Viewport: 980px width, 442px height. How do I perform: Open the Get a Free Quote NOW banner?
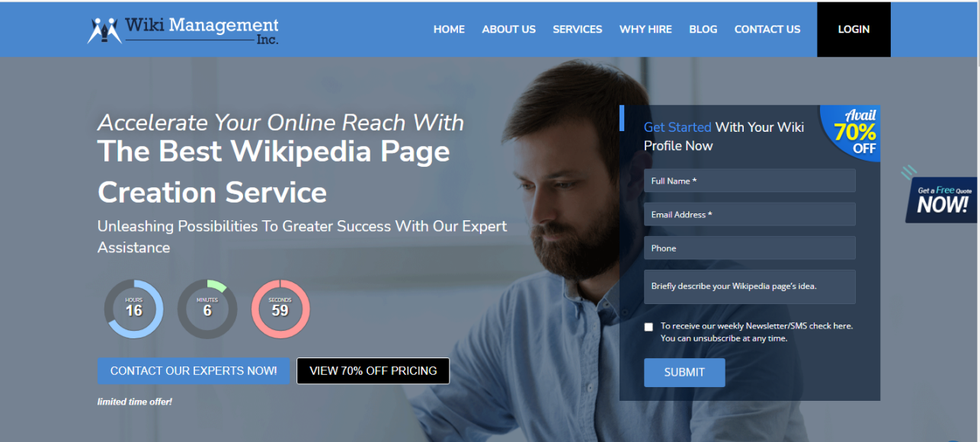click(x=942, y=199)
